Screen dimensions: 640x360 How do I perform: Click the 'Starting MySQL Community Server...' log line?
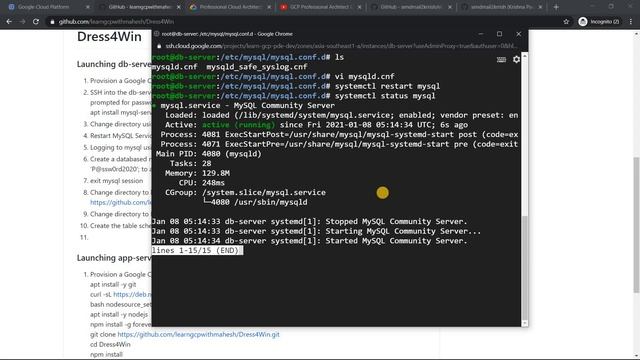[316, 231]
